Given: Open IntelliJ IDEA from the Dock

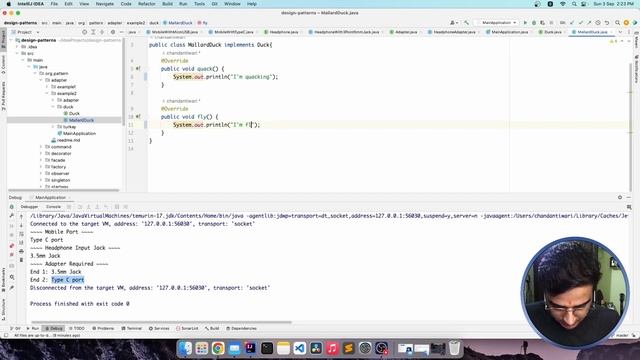Looking at the screenshot, I should coord(251,348).
